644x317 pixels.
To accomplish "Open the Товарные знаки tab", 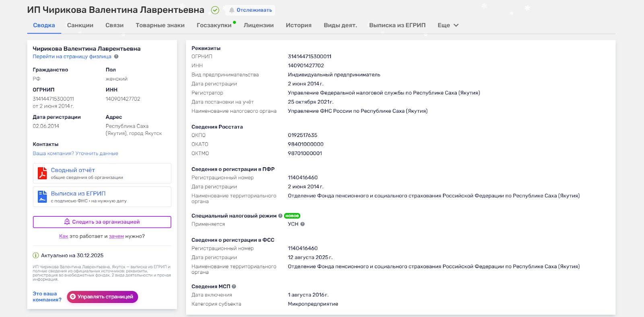I will click(x=160, y=25).
